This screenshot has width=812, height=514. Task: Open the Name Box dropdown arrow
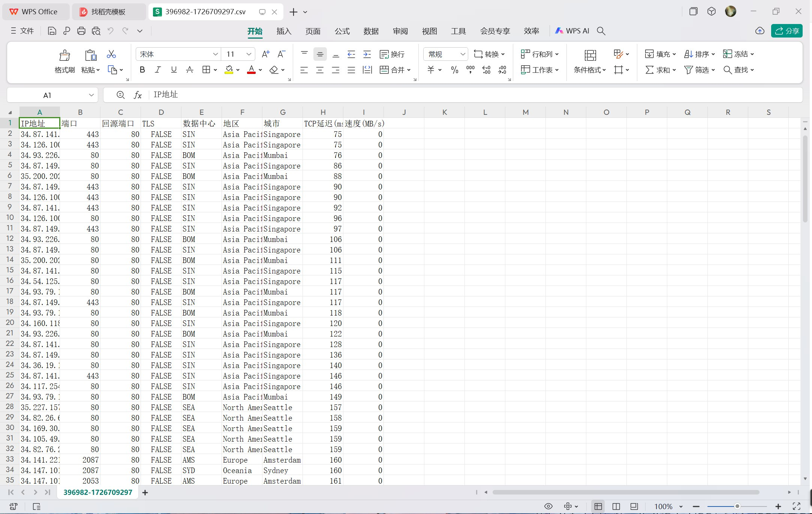[x=91, y=95]
